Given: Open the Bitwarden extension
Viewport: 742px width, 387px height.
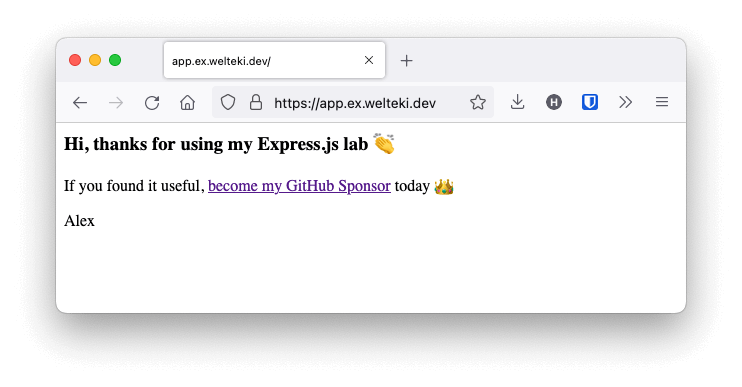Looking at the screenshot, I should (x=590, y=102).
